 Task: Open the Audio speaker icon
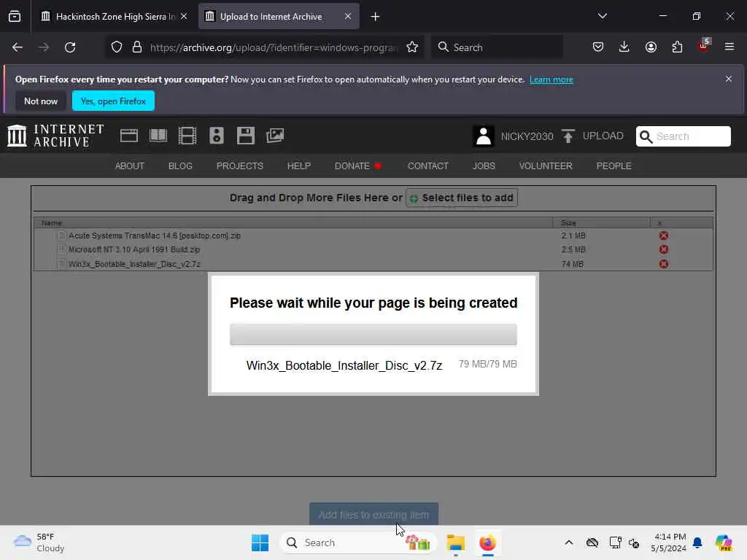pyautogui.click(x=216, y=136)
